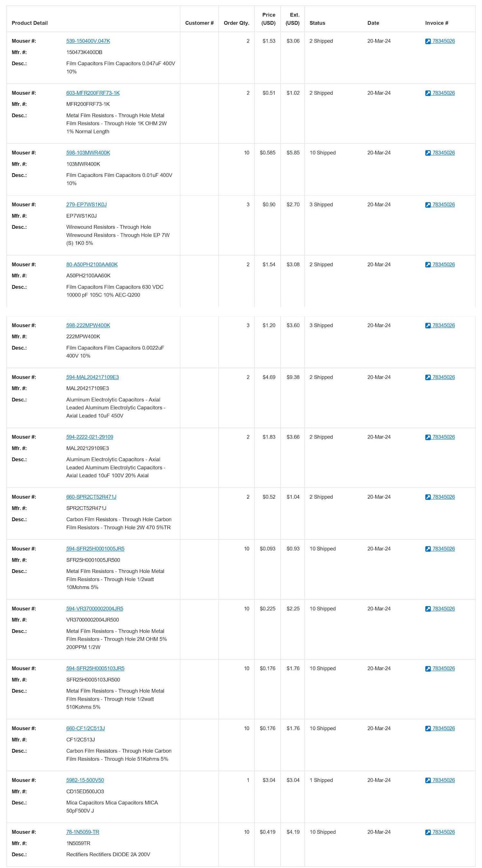Open product link 594-SFR25H0001005JR5
This screenshot has width=482, height=868.
pos(95,548)
